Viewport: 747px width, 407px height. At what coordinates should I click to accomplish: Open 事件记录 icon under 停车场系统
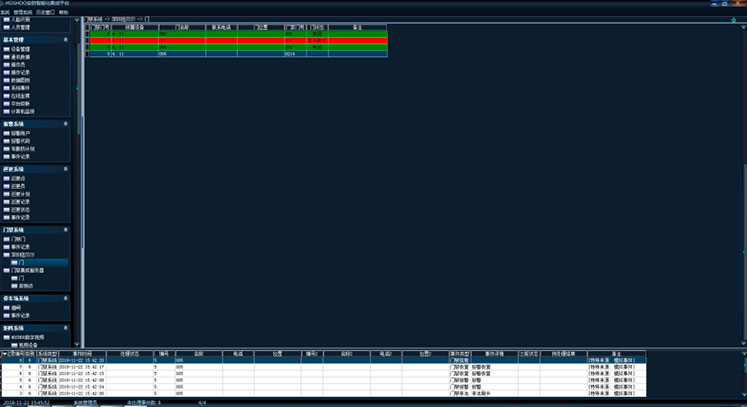(6, 315)
